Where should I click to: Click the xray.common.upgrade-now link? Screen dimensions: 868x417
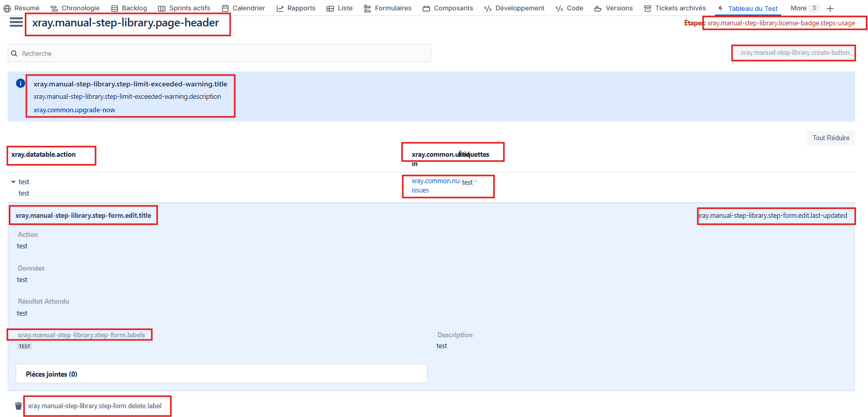(74, 110)
